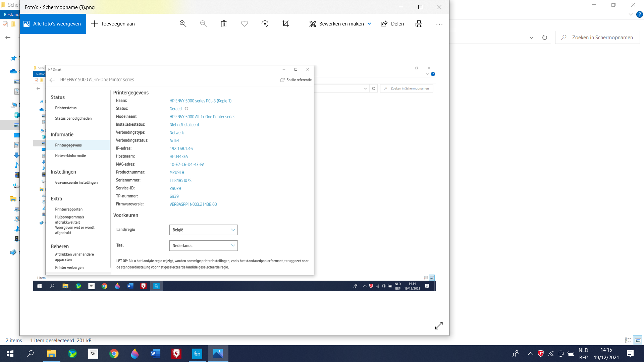Open Word from the taskbar
644x362 pixels.
156,354
